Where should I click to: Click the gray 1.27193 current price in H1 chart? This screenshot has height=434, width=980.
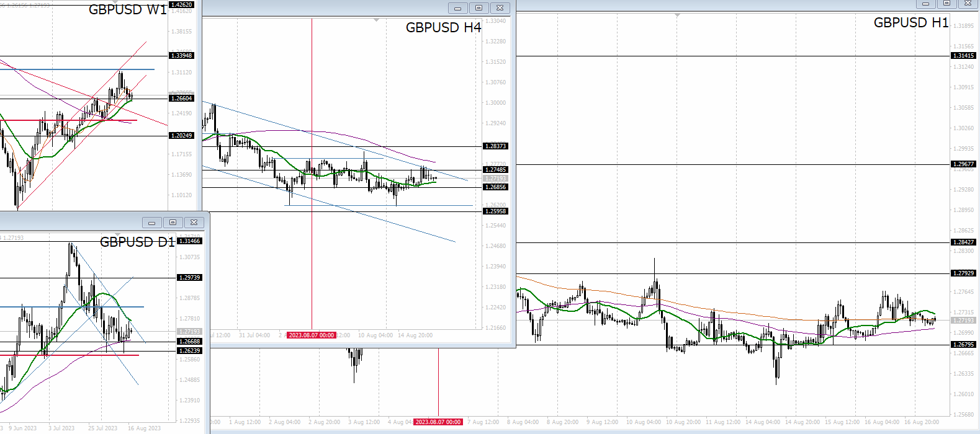964,321
